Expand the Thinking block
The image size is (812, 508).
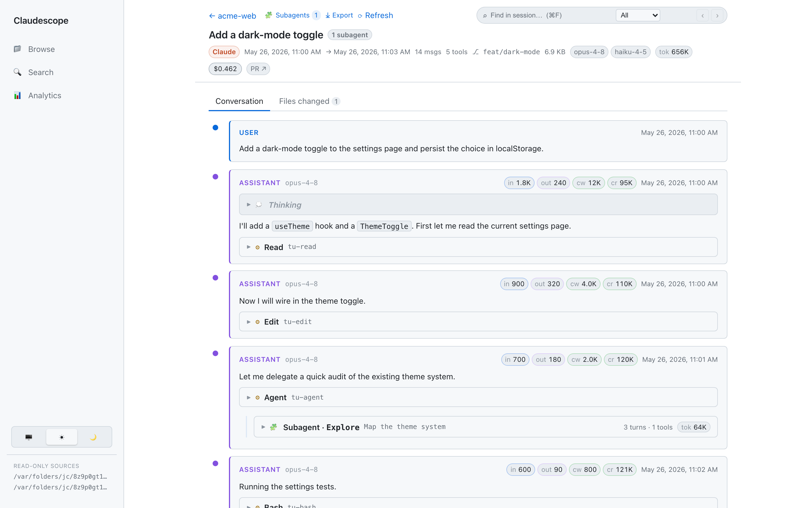tap(478, 205)
